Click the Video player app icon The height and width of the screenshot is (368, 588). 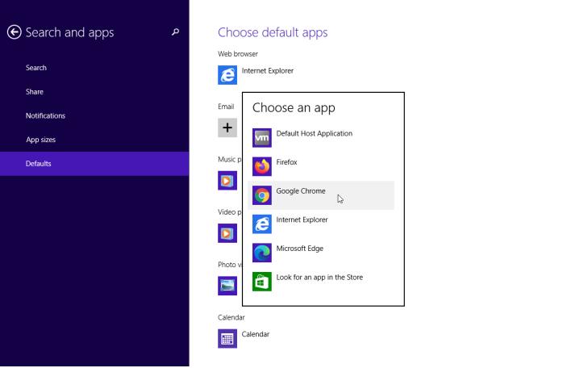tap(227, 233)
